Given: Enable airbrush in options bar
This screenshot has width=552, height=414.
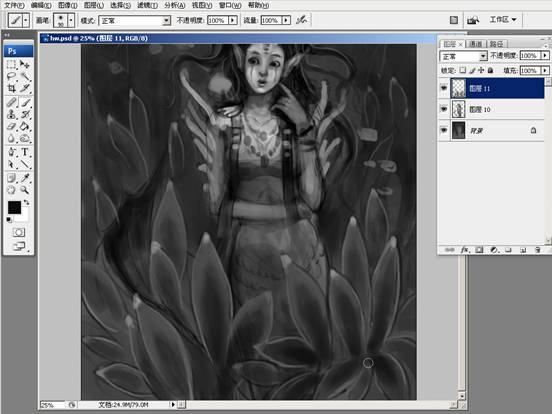Looking at the screenshot, I should (x=301, y=20).
